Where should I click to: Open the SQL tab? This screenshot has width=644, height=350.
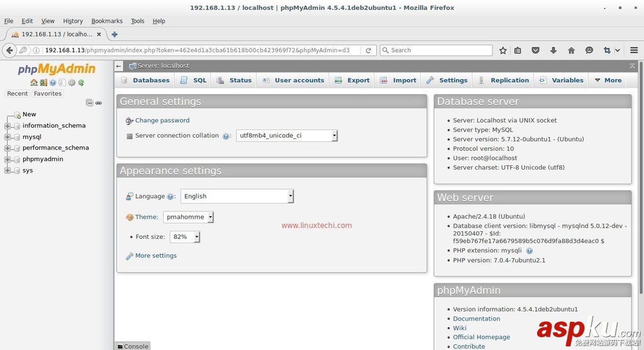pyautogui.click(x=193, y=80)
